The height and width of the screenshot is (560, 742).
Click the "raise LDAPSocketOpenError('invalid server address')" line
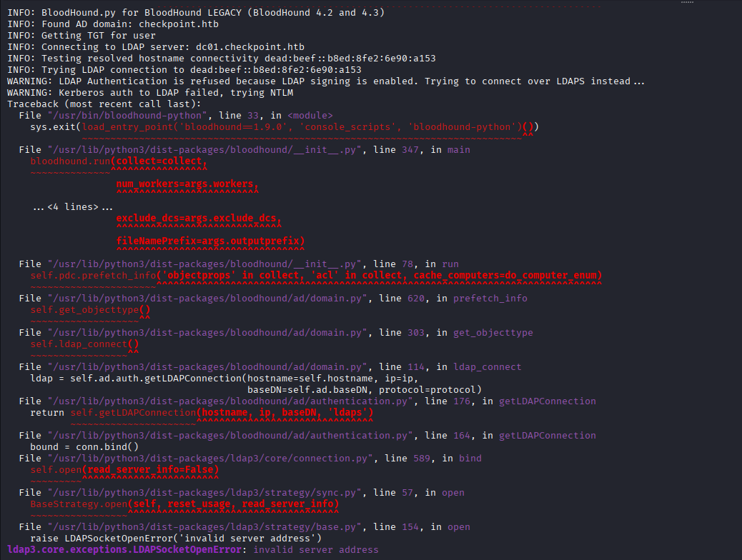pos(176,539)
